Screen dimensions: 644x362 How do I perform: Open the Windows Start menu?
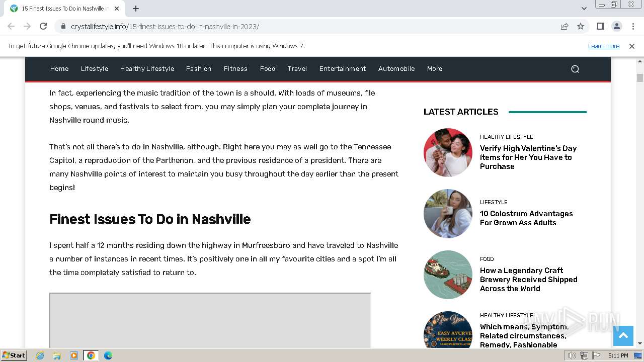14,355
